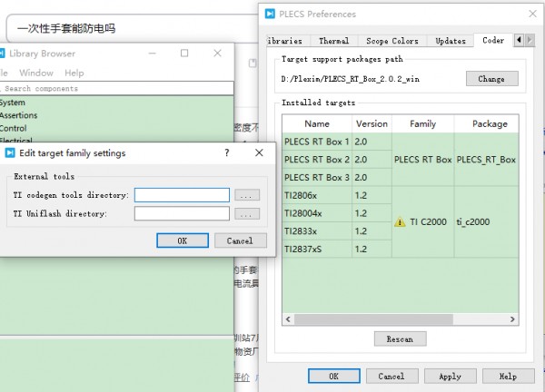Viewport: 545px width, 392px height.
Task: Select the PLECS RT Box 2 row
Action: pyautogui.click(x=317, y=160)
